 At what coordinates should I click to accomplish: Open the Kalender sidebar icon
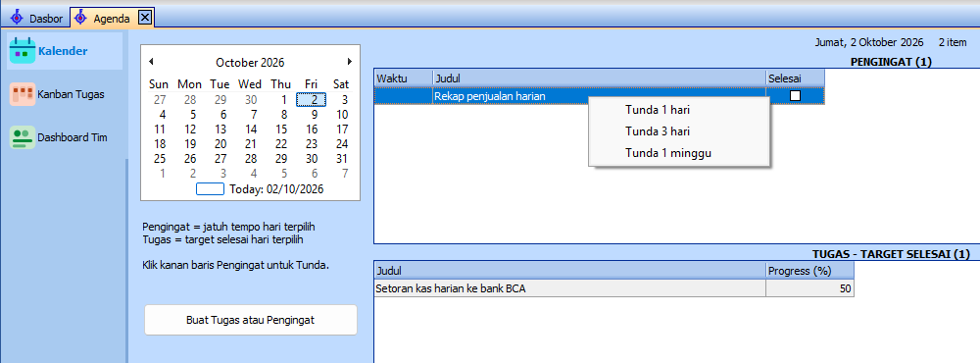coord(23,51)
